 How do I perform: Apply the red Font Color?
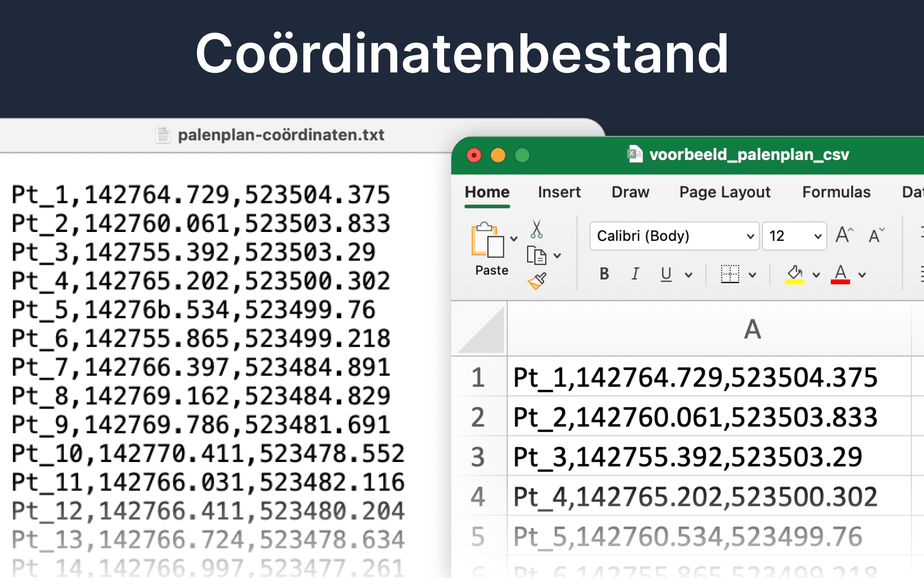(x=840, y=274)
